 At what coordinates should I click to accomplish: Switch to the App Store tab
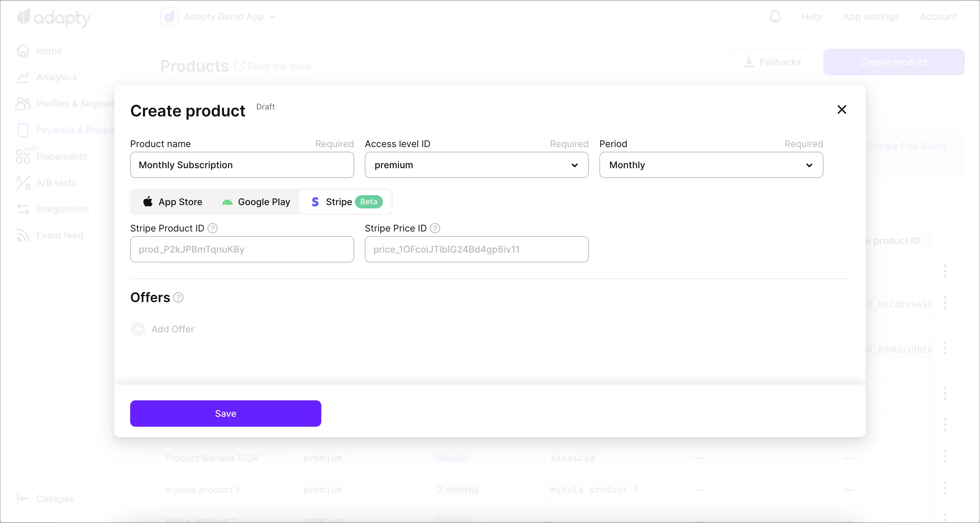[173, 202]
